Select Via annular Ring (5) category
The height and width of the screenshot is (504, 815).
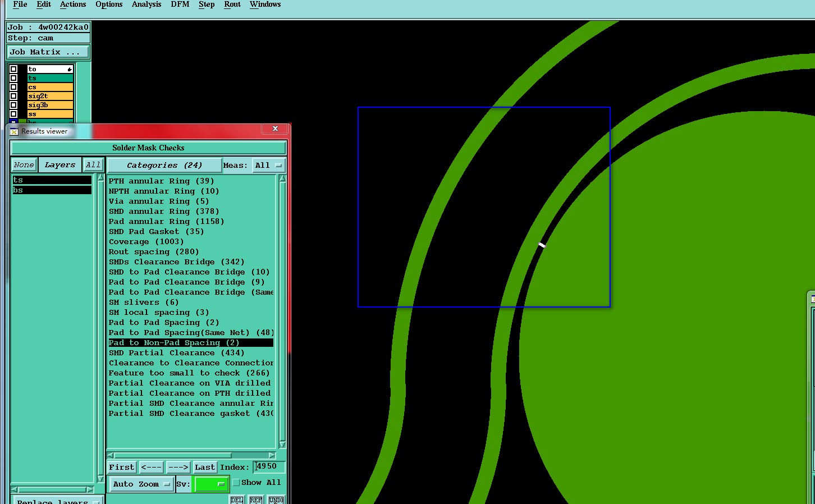[159, 201]
